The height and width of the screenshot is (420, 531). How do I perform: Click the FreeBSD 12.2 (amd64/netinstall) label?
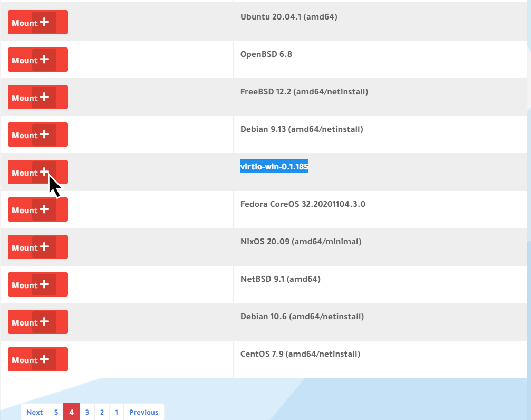tap(304, 92)
